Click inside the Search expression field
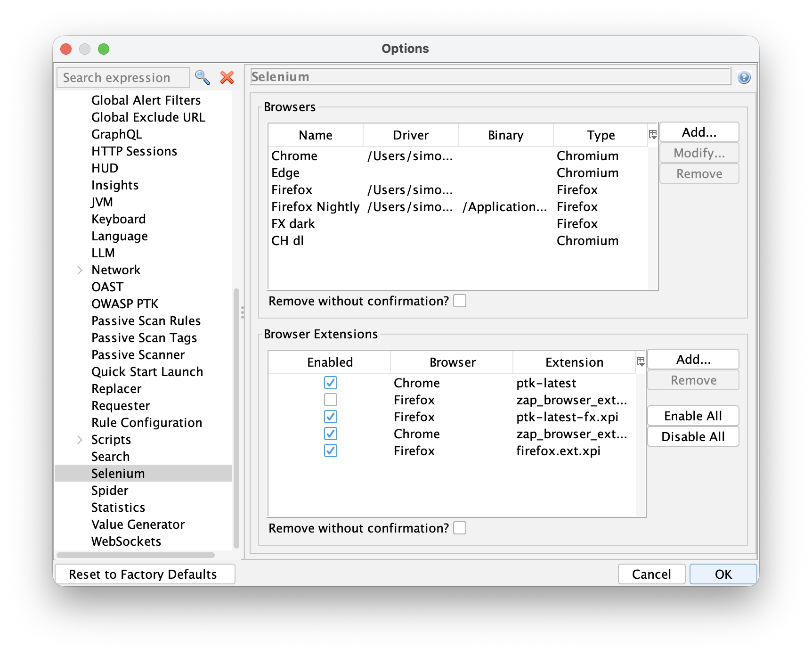This screenshot has width=812, height=656. tap(122, 77)
